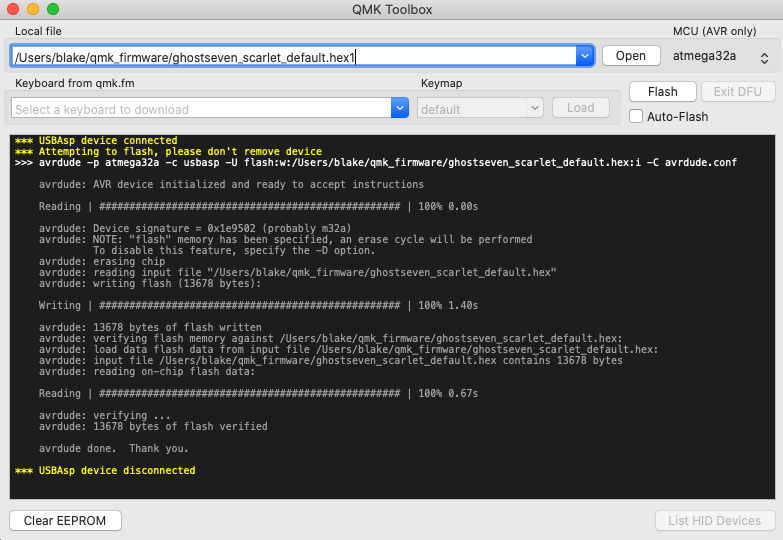Click the 'MCU (AVR only)' label
The width and height of the screenshot is (783, 540).
pos(715,31)
